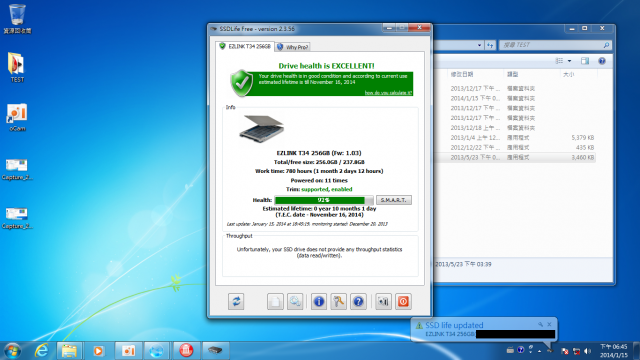Viewport: 640px width, 360px height.
Task: Switch to oCam in the taskbar
Action: point(128,350)
